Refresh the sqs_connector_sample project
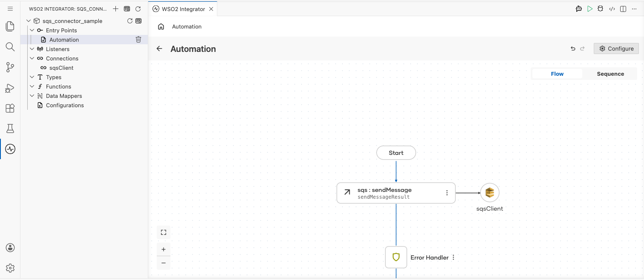 [x=130, y=21]
